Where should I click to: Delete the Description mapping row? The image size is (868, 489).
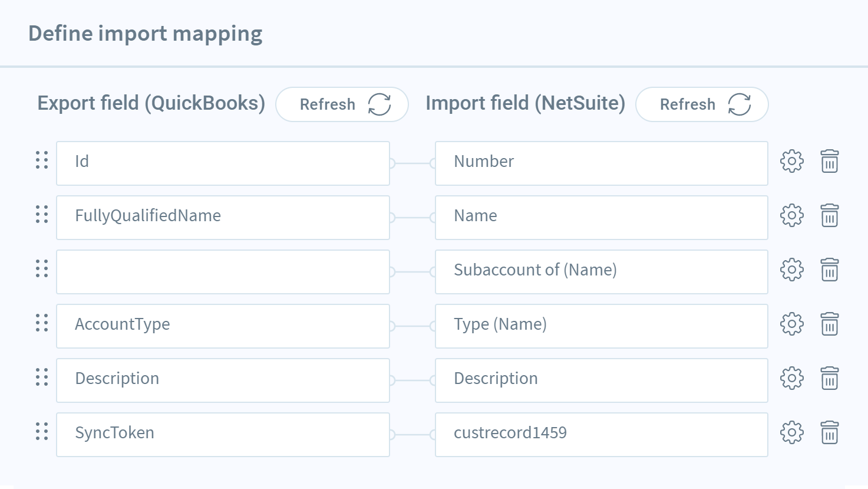(x=830, y=378)
